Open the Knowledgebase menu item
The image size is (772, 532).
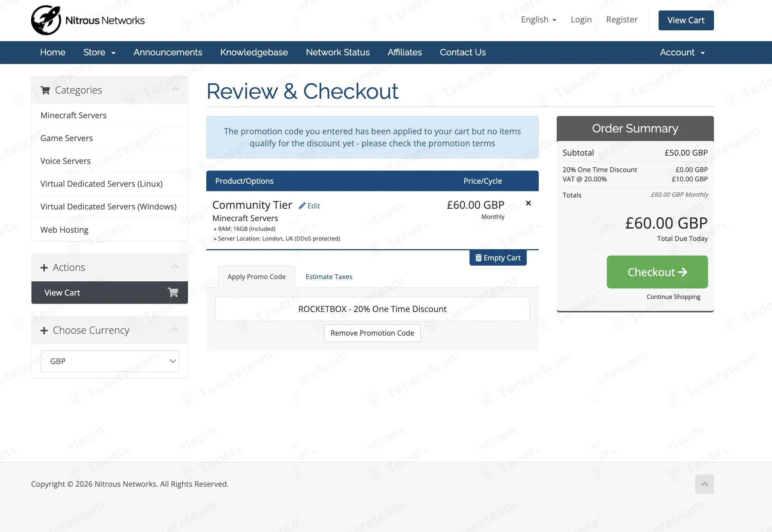pos(254,52)
